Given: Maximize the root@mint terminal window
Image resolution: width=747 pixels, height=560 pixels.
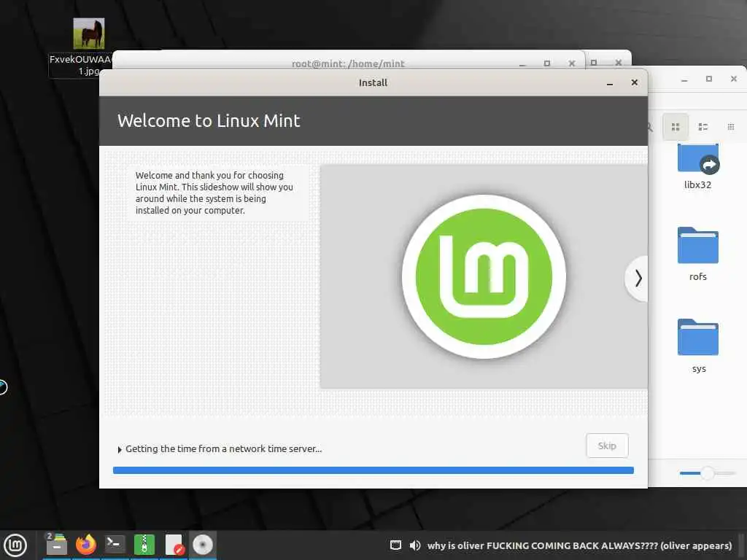Looking at the screenshot, I should click(547, 63).
